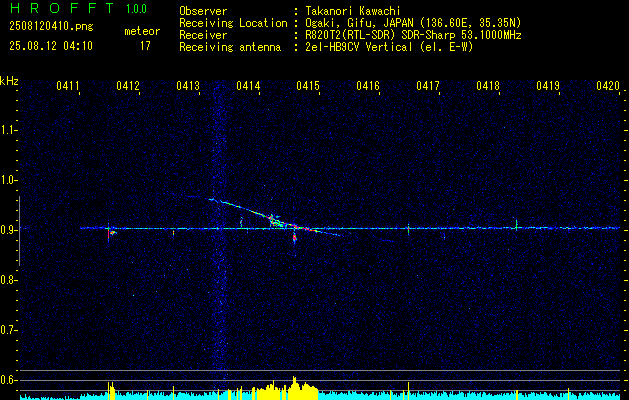
Task: Click the kHz axis unit label
Action: (x=9, y=81)
